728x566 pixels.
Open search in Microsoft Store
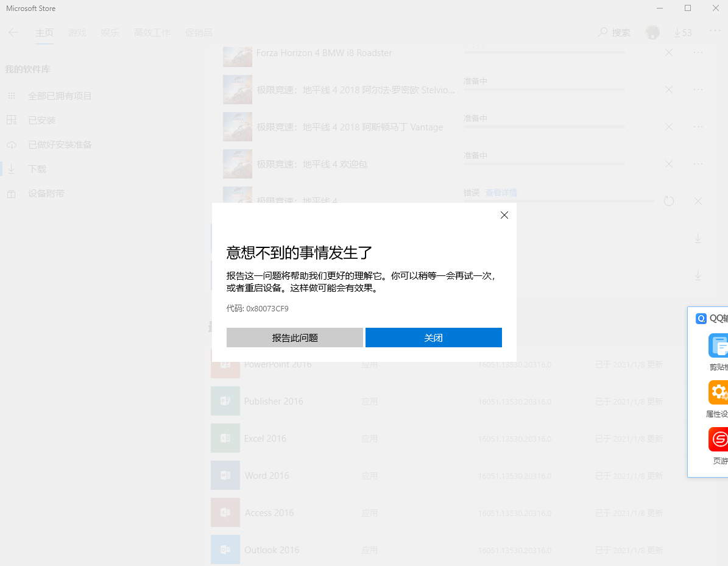[x=613, y=32]
